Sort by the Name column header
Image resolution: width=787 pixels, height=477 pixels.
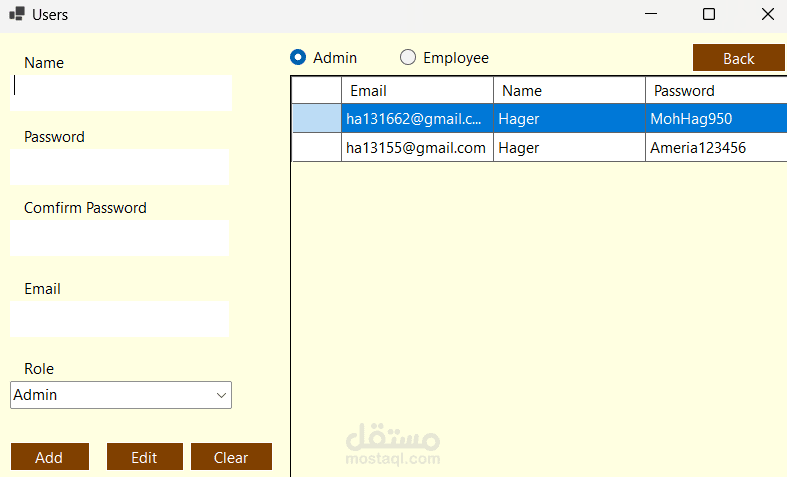tap(569, 90)
